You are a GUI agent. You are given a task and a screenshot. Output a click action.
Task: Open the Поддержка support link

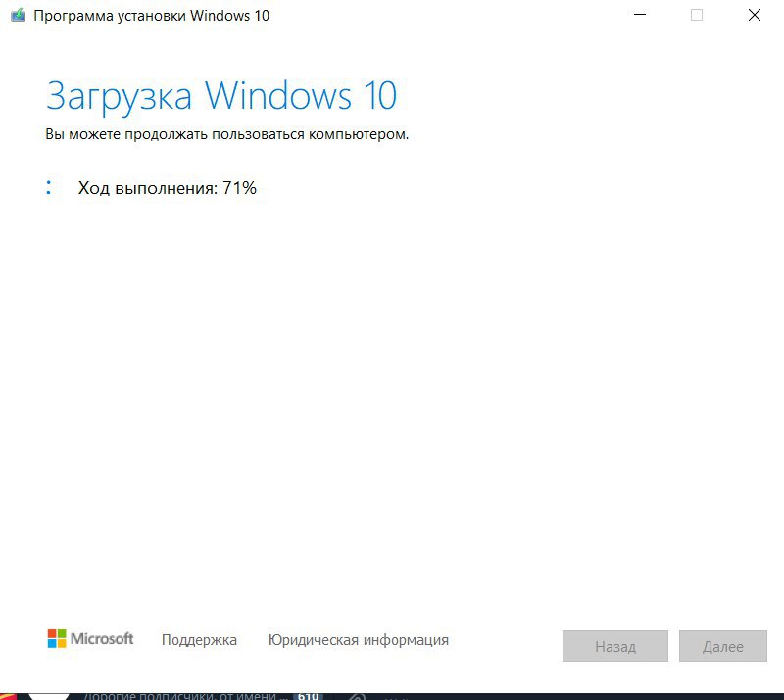click(x=199, y=640)
